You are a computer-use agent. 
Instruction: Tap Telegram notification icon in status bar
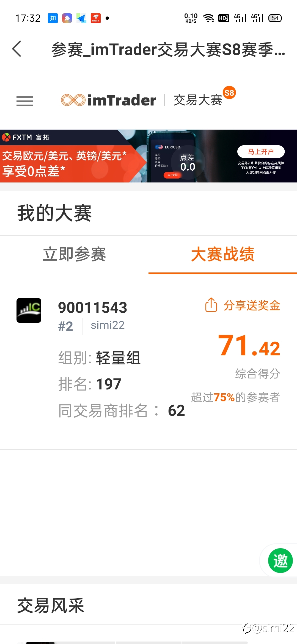(81, 18)
